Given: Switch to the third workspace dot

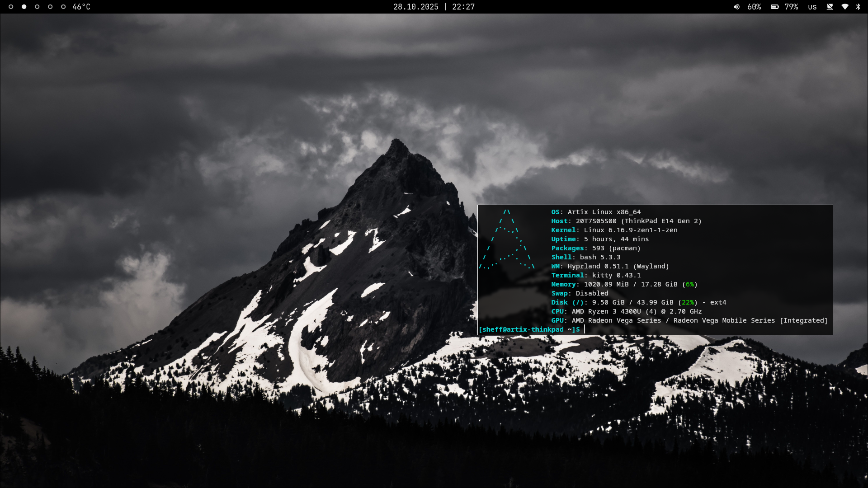Looking at the screenshot, I should tap(37, 7).
